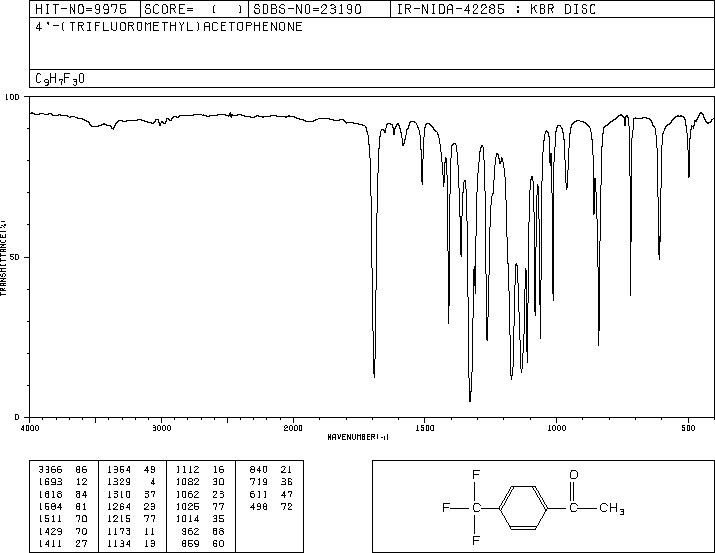Viewport: 715px width, 553px height.
Task: Click the 100 label on transmittance axis
Action: 12,97
